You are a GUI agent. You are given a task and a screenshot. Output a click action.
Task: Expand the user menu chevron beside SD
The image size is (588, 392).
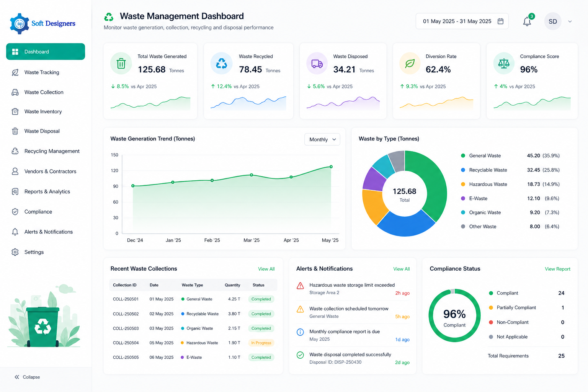click(570, 21)
